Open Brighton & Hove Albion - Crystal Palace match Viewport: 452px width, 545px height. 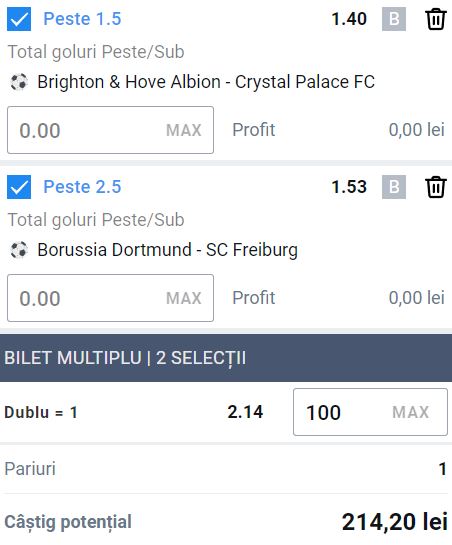(x=206, y=82)
